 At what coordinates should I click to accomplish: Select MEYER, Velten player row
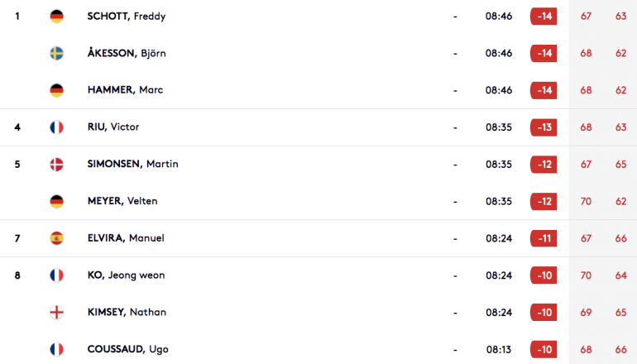[318, 201]
